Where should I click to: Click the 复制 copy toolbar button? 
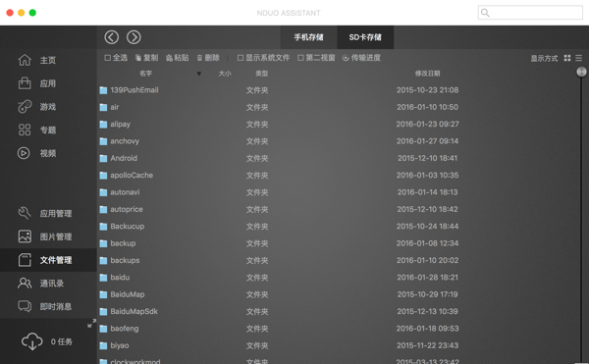pos(147,58)
